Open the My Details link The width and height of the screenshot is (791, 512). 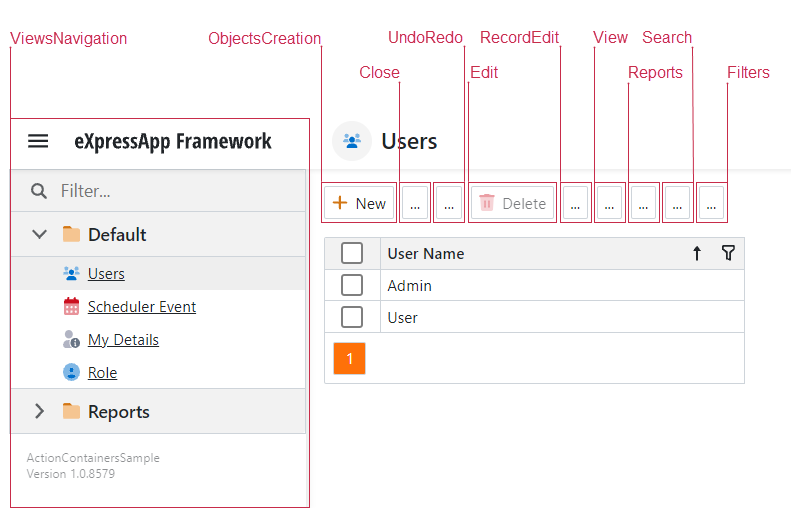[123, 339]
